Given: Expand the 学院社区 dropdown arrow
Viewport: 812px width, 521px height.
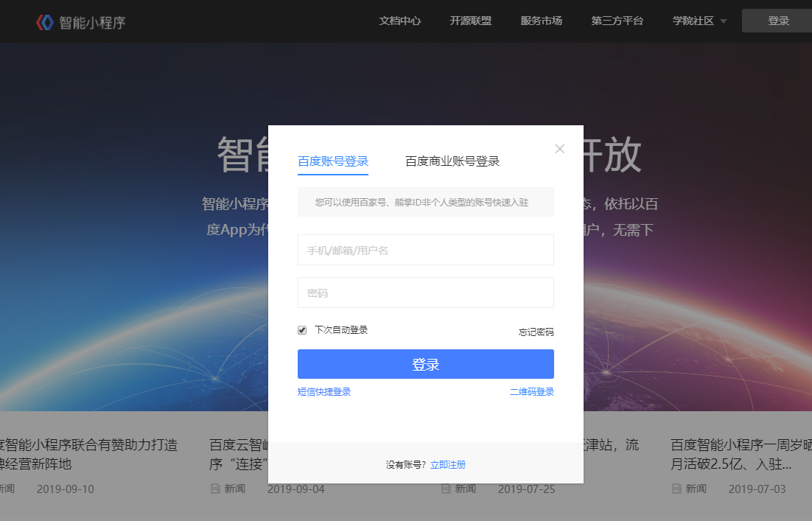Looking at the screenshot, I should pyautogui.click(x=724, y=21).
